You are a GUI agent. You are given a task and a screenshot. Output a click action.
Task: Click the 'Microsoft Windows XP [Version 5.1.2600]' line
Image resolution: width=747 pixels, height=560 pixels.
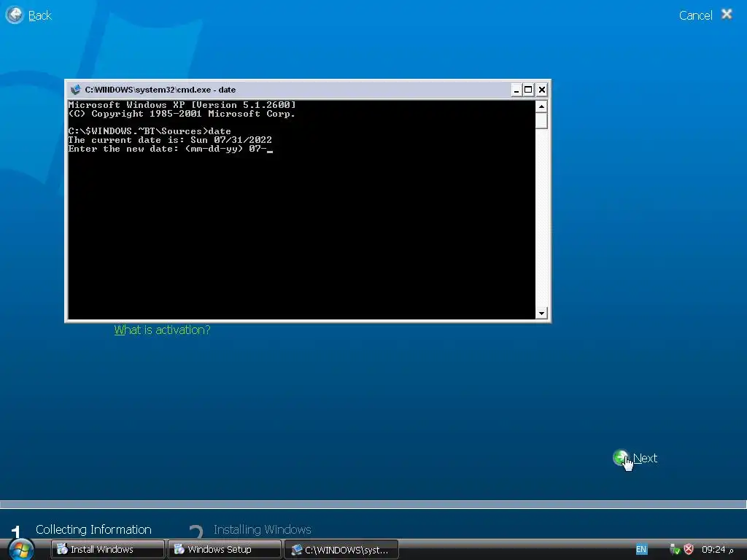tap(182, 105)
